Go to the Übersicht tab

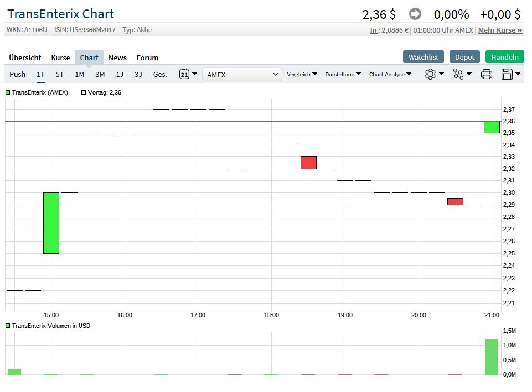(x=25, y=58)
